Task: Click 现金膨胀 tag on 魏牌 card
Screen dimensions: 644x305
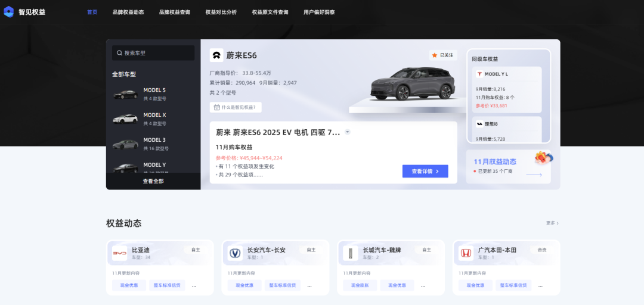Action: 360,285
